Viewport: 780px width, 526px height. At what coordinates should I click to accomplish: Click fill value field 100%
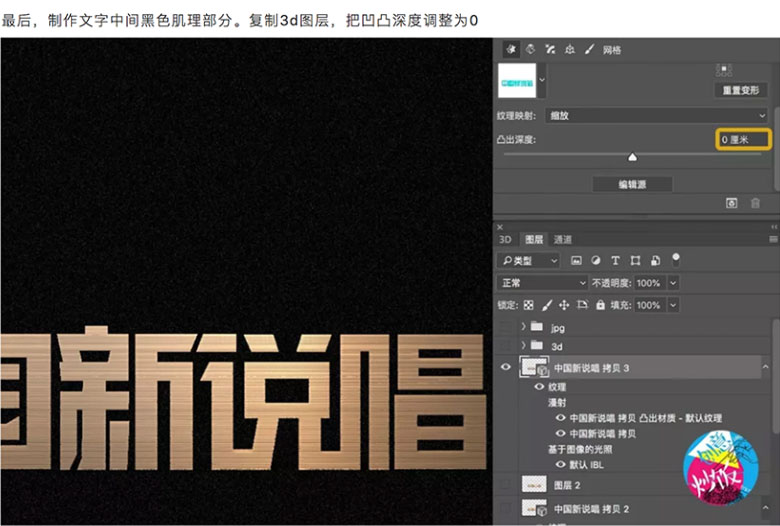point(650,305)
